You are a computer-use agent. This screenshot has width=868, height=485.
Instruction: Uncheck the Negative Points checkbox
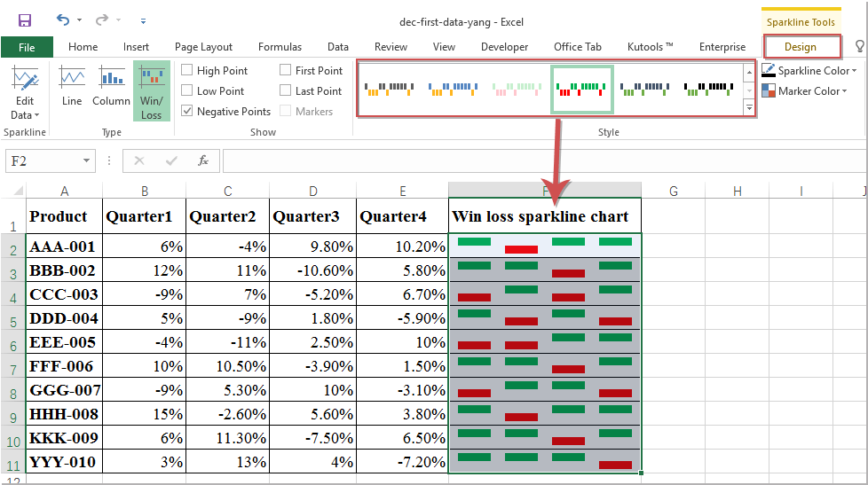(187, 111)
